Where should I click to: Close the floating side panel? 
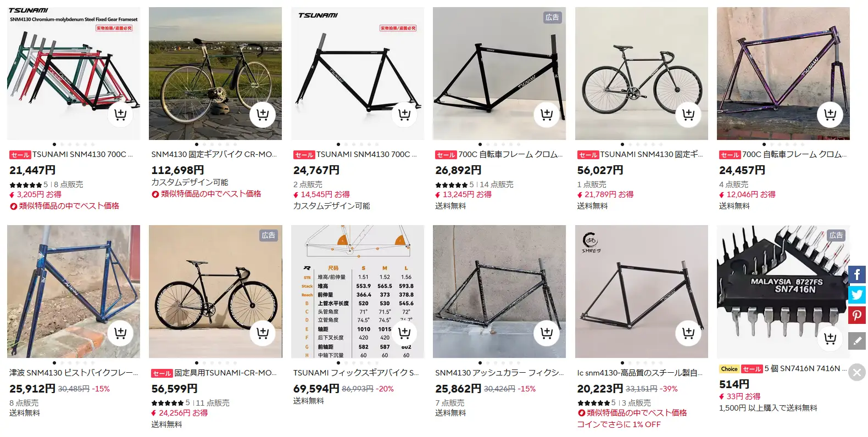coord(857,373)
